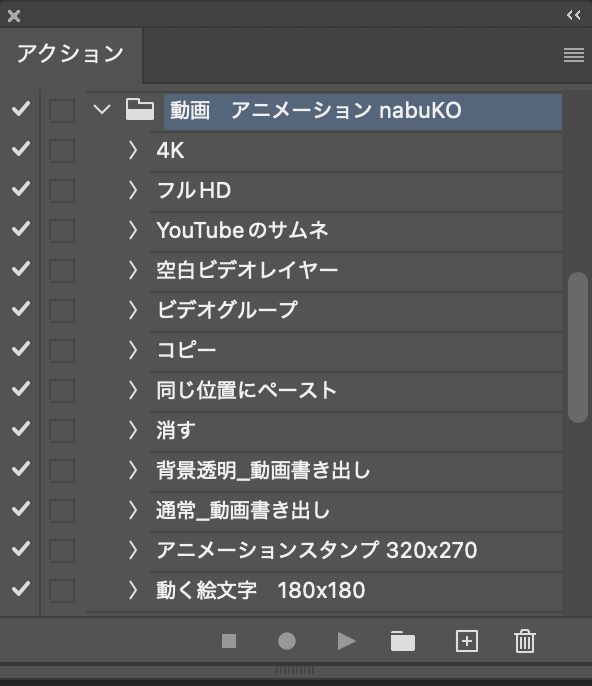Play the selected action
The height and width of the screenshot is (686, 592).
346,641
